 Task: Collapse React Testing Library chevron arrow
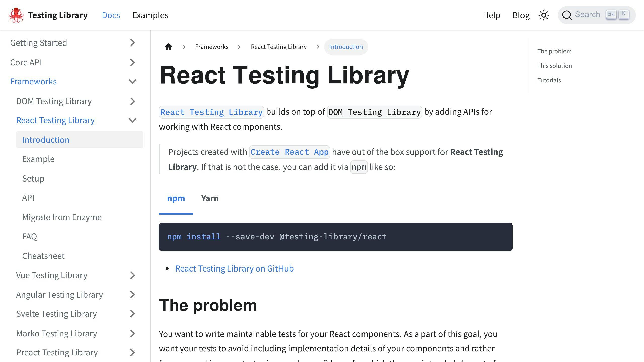click(132, 120)
